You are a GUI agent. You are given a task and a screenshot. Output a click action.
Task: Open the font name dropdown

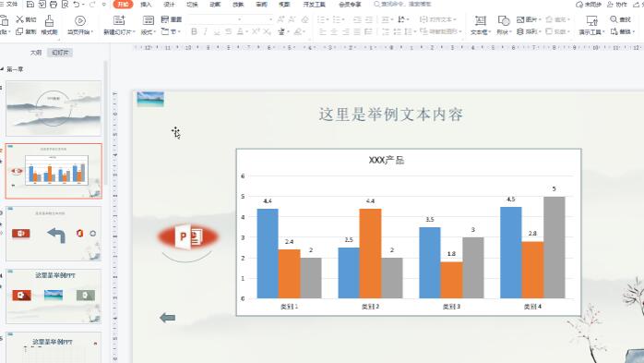(x=240, y=19)
